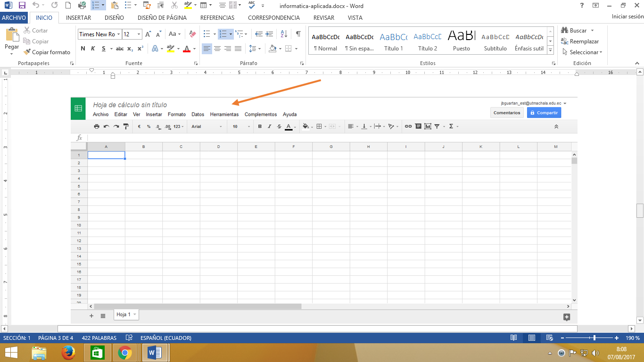Open the line spacing dropdown

255,49
